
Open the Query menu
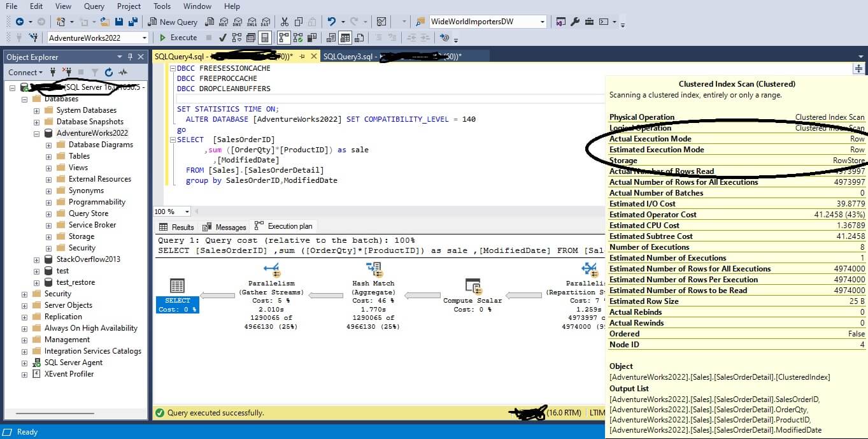point(94,6)
